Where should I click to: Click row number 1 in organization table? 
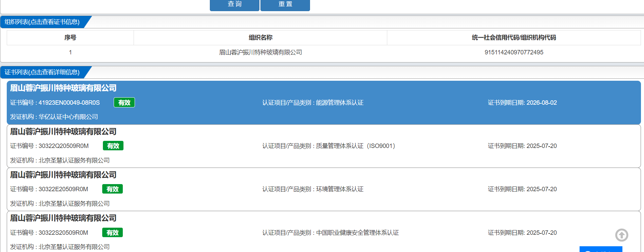pos(70,52)
